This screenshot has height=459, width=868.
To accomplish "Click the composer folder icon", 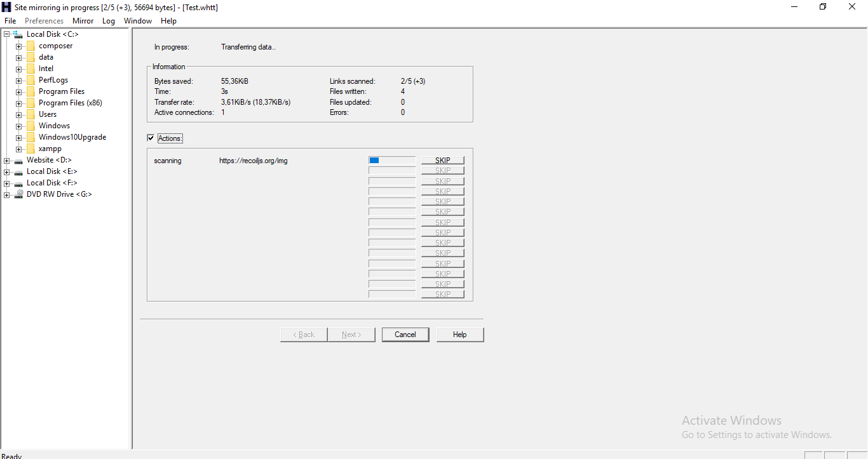I will [x=31, y=46].
